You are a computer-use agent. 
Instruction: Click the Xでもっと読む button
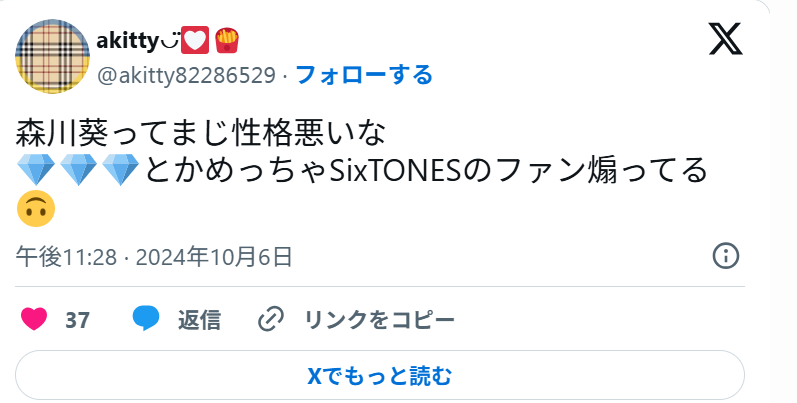point(380,375)
